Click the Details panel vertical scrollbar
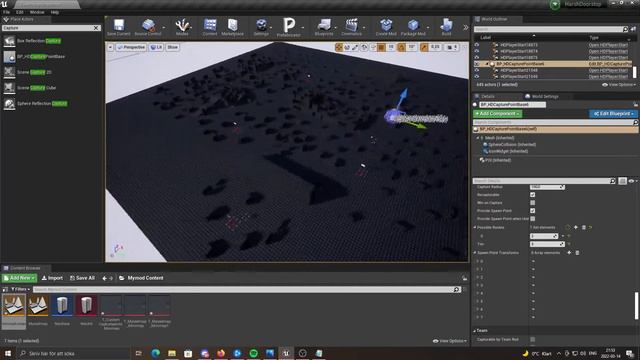The height and width of the screenshot is (360, 640). (636, 305)
